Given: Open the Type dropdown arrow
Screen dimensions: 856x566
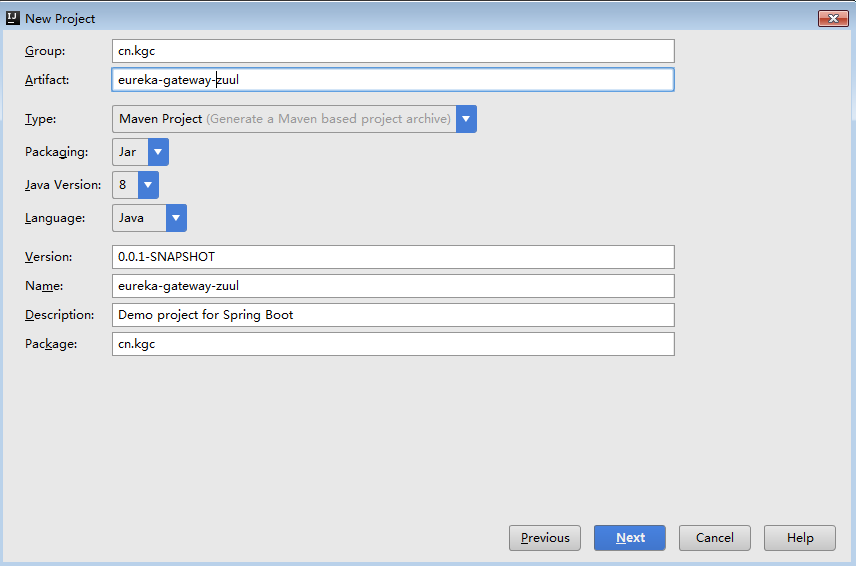Looking at the screenshot, I should [x=466, y=119].
